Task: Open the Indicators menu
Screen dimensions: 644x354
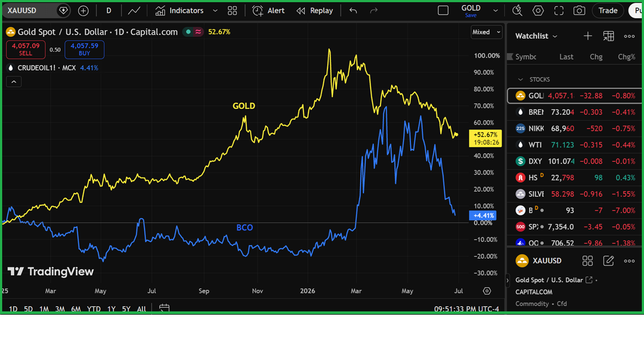Action: pyautogui.click(x=180, y=11)
